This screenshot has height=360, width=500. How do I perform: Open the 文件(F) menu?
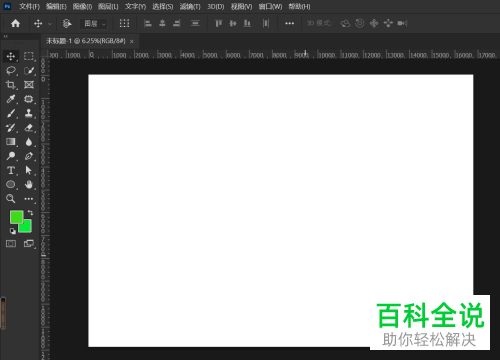[x=29, y=6]
